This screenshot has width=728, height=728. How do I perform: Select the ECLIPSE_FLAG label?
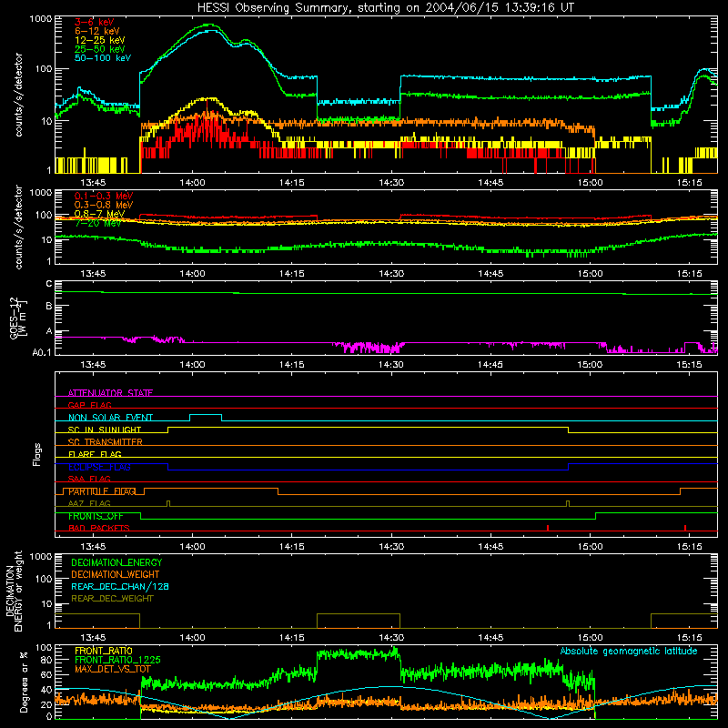pyautogui.click(x=99, y=467)
